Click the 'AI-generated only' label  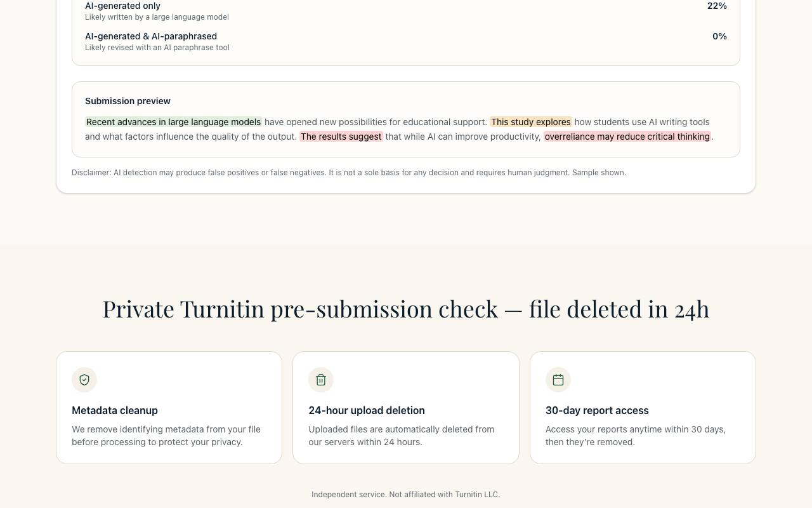[122, 6]
